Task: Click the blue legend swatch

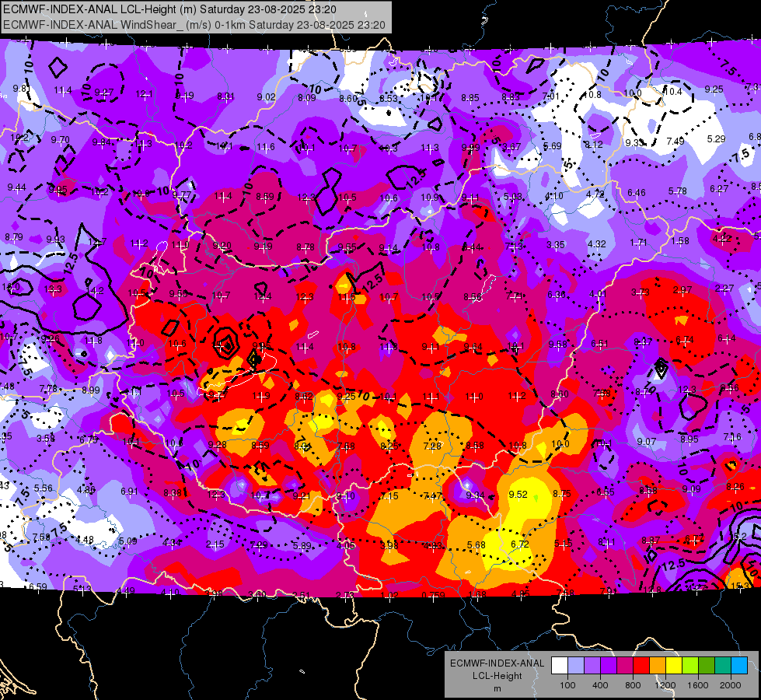Action: coord(739,666)
